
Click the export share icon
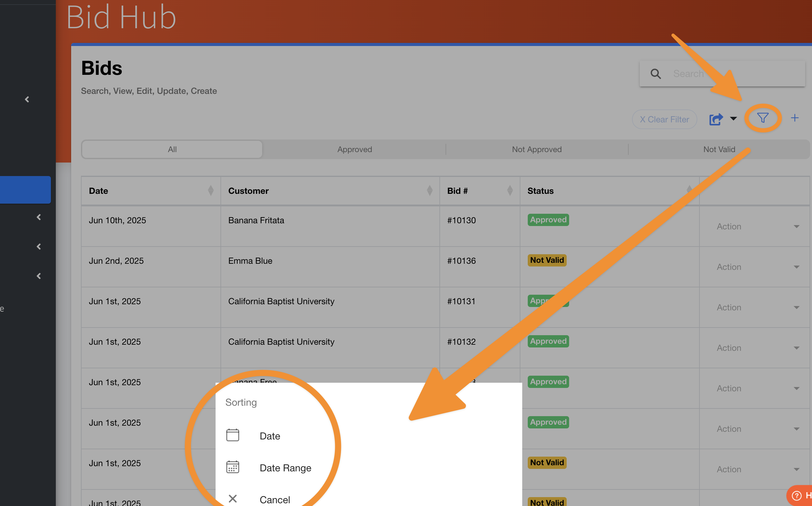pyautogui.click(x=716, y=119)
